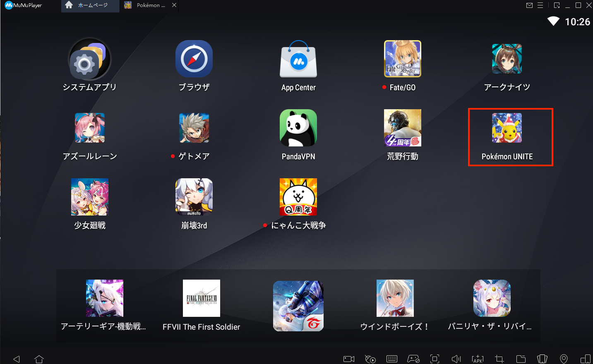The height and width of the screenshot is (364, 593).
Task: Launch FFVII The First Soldier
Action: 202,298
